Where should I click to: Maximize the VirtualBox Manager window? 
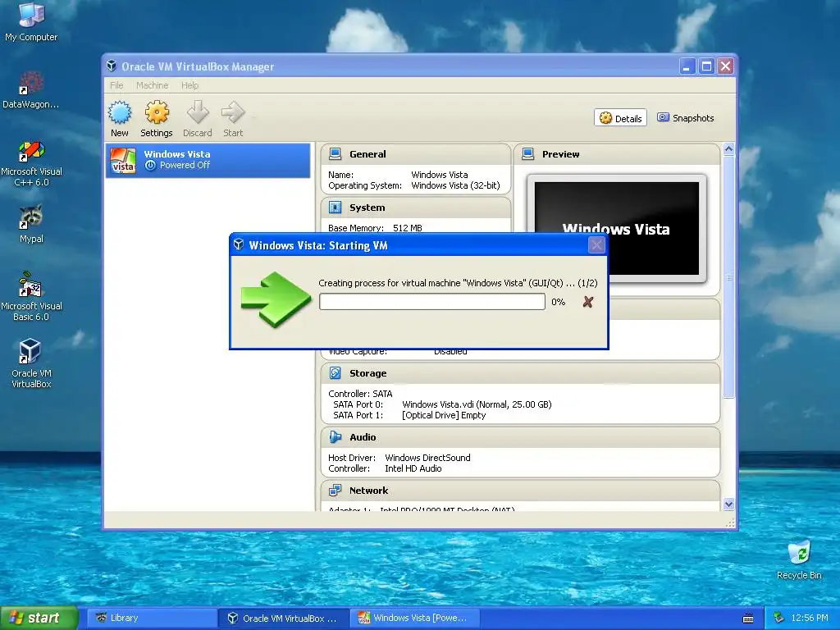706,66
